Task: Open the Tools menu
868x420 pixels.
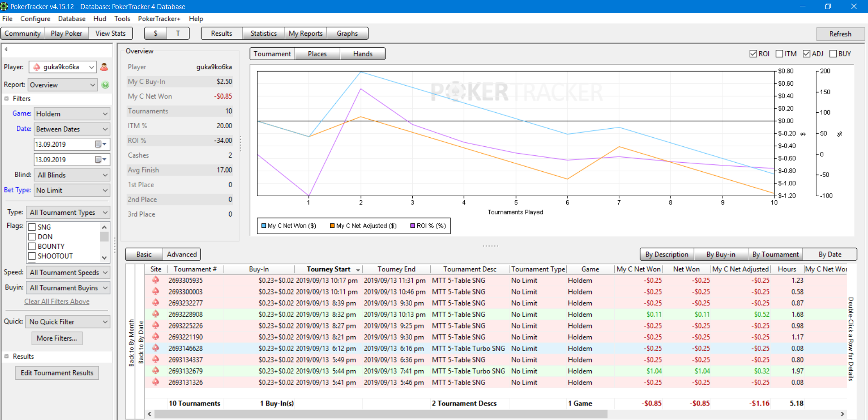Action: click(x=122, y=19)
